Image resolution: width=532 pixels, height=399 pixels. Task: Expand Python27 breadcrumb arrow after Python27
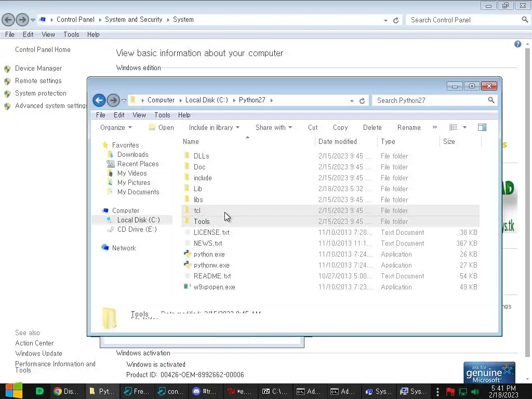pyautogui.click(x=271, y=100)
